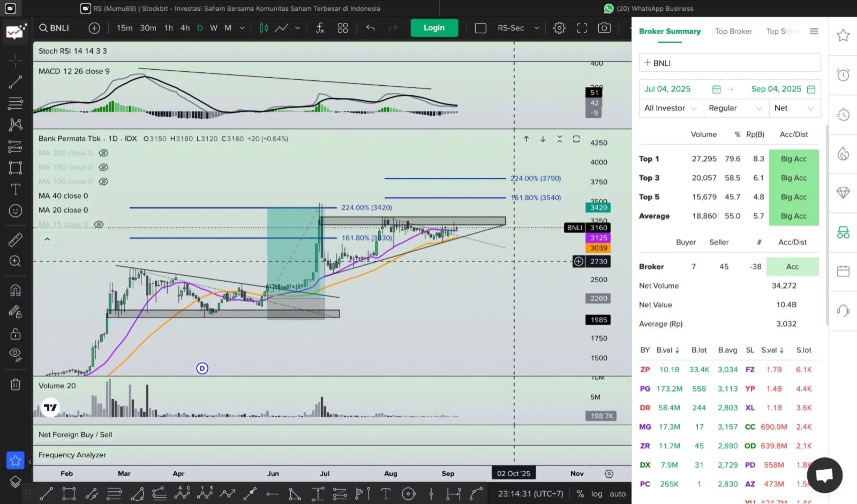Toggle lock all drawings
Image resolution: width=857 pixels, height=504 pixels.
tap(16, 334)
